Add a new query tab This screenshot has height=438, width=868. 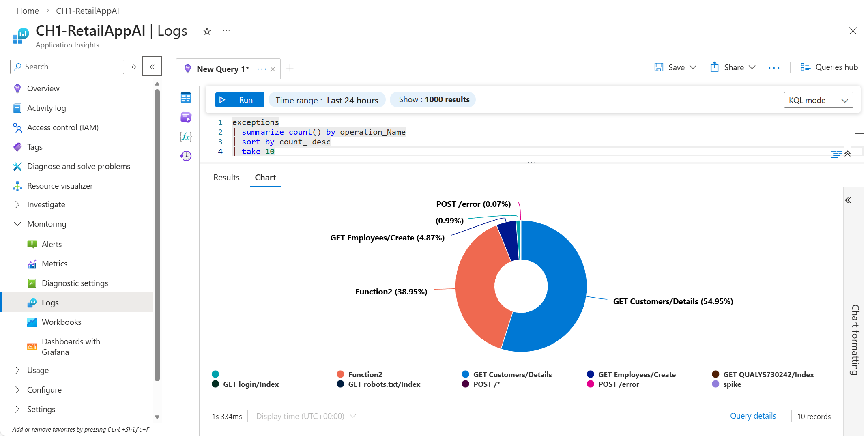(290, 68)
